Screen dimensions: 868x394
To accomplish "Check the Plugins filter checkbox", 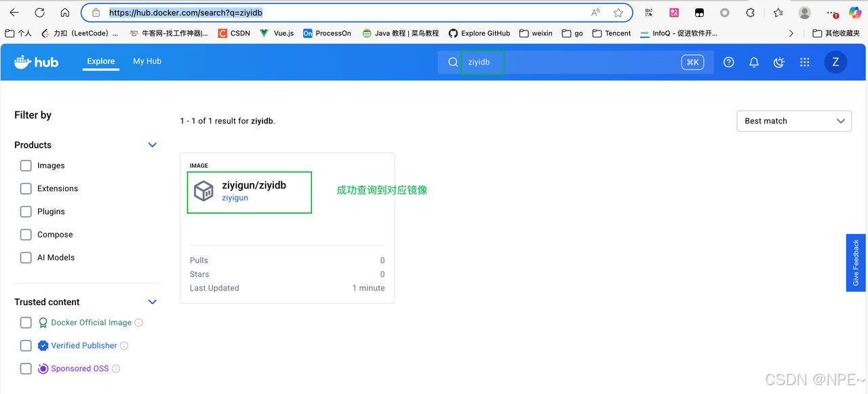I will (26, 212).
